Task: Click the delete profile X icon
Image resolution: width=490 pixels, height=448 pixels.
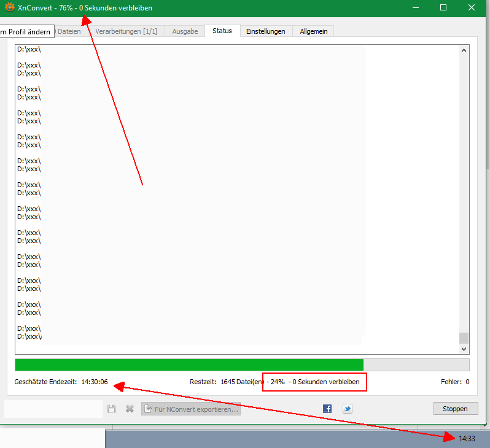Action: [x=130, y=409]
